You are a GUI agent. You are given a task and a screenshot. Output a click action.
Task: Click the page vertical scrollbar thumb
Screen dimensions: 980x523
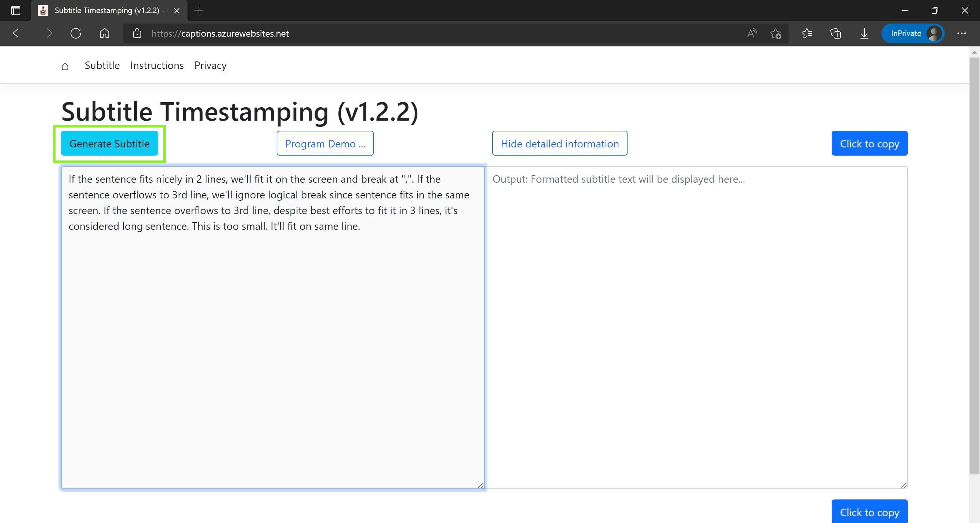click(x=974, y=266)
